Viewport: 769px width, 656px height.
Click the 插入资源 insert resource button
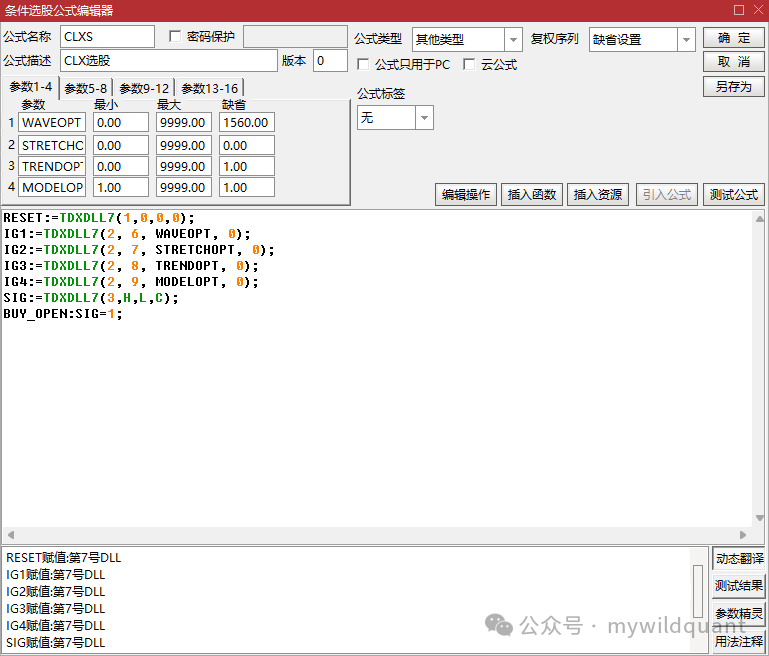(x=598, y=195)
